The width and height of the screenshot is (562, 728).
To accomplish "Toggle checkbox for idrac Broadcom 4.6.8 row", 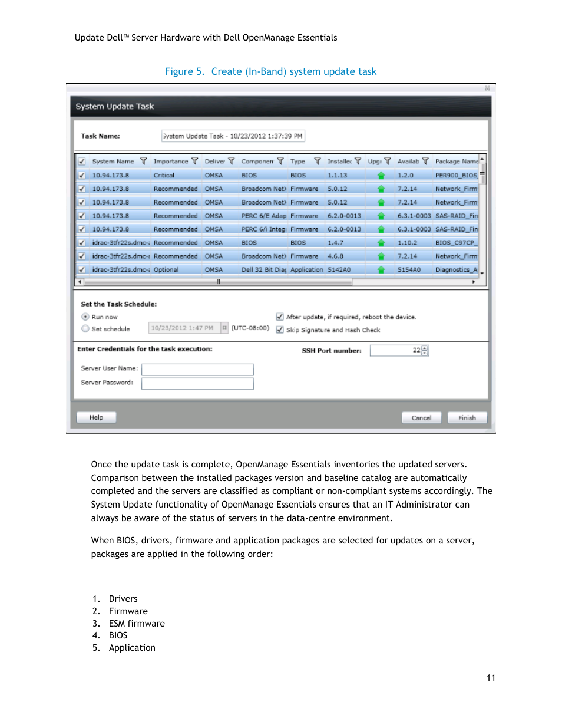I will point(82,256).
